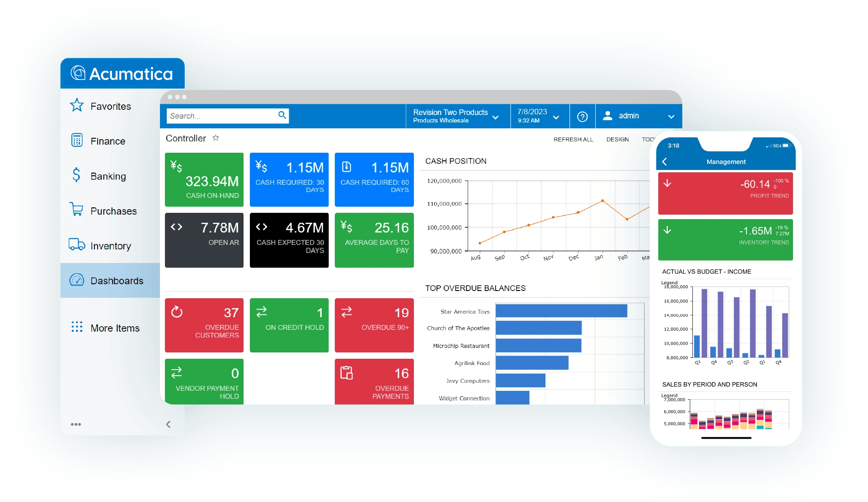Viewport: 868px width, 502px height.
Task: Click the REFRESH ALL button
Action: 571,139
